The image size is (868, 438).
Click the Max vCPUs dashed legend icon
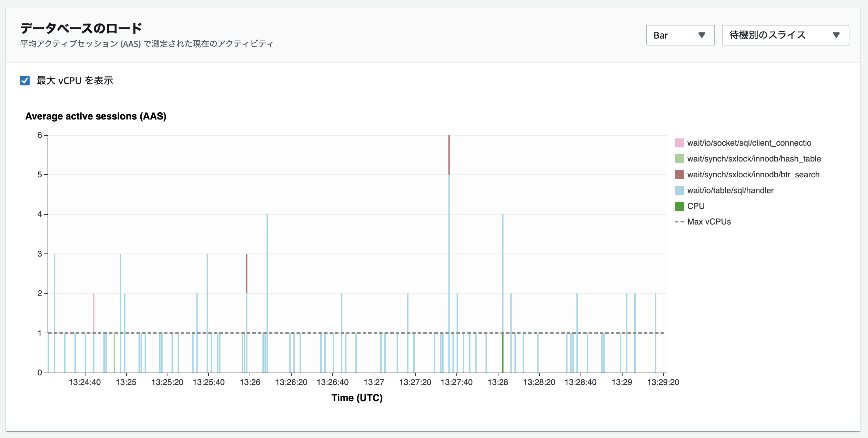click(x=679, y=222)
